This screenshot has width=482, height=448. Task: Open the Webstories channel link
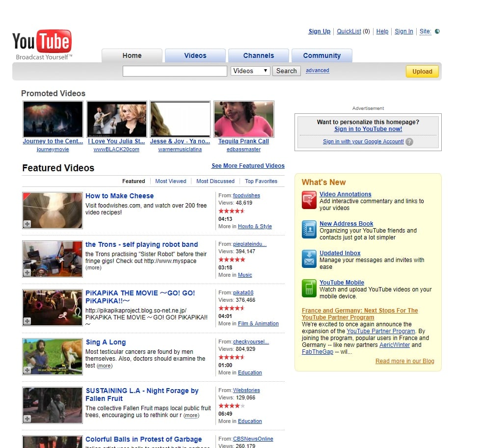pyautogui.click(x=246, y=390)
